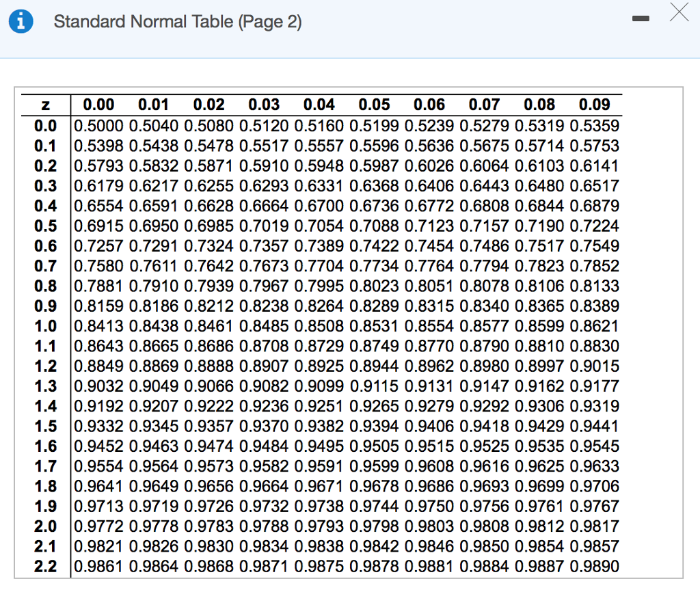Select the cell containing 0.9772

tap(97, 526)
